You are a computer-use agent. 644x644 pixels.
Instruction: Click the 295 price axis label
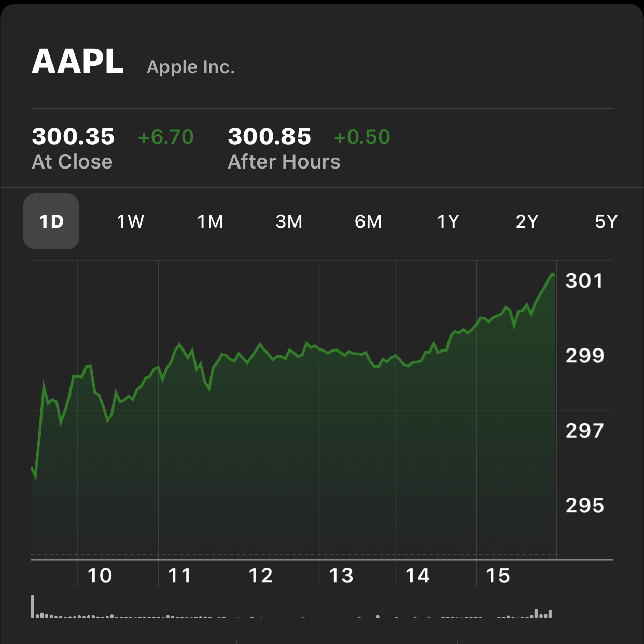[x=584, y=506]
